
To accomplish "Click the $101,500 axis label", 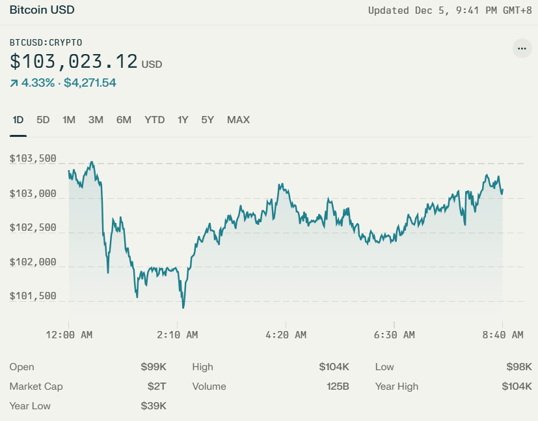I will pos(33,296).
